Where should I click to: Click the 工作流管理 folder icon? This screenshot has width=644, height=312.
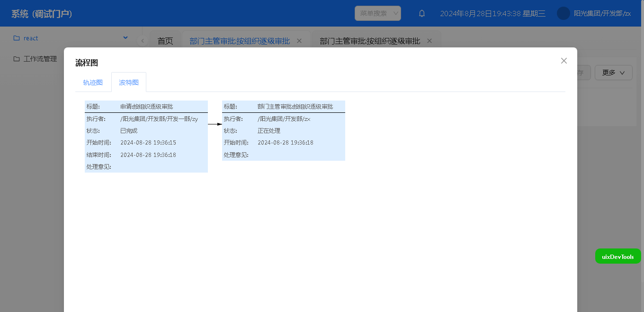(17, 59)
